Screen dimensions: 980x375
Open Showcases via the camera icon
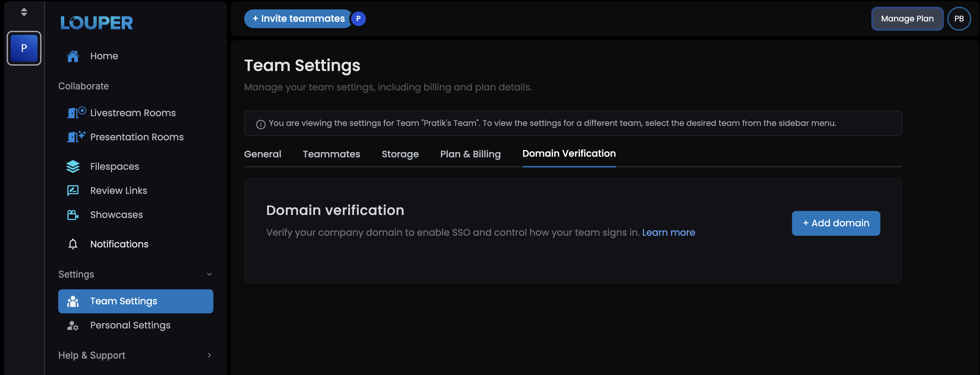tap(73, 215)
